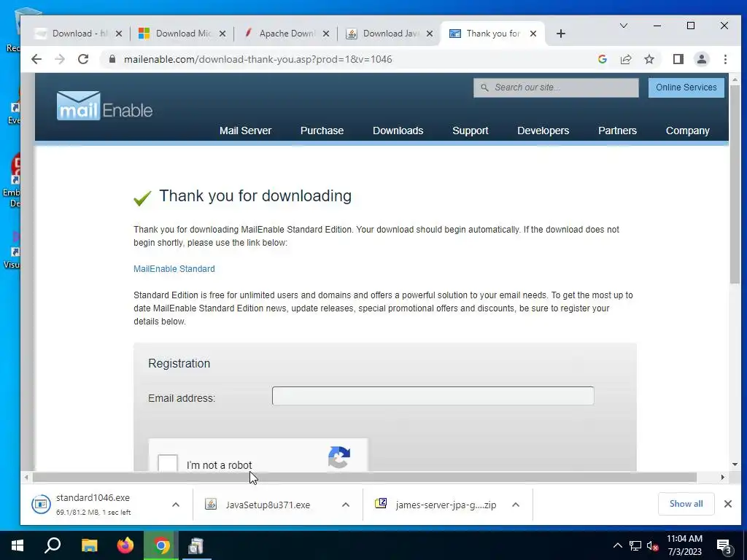Expand standard1046.exe download options

coord(176,505)
